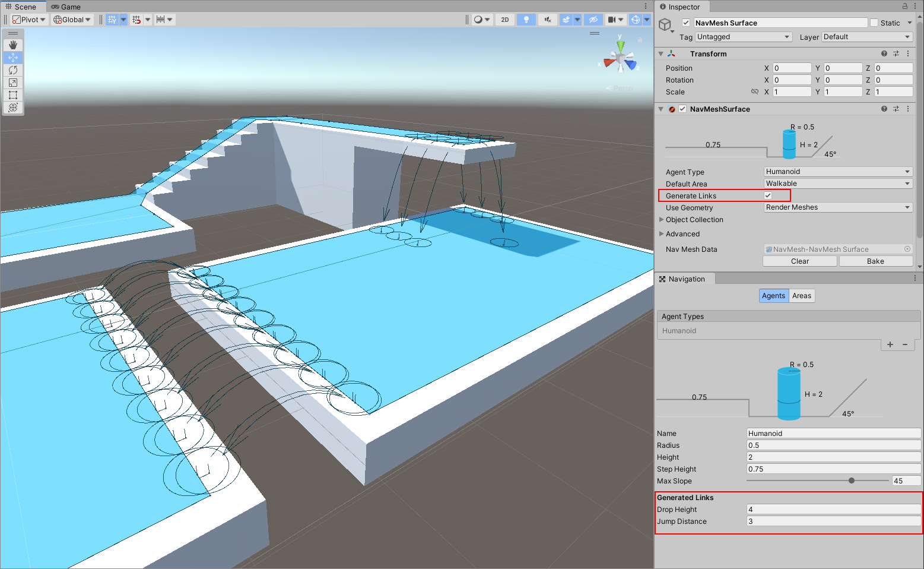
Task: Toggle hidden objects visibility eye icon
Action: (x=592, y=20)
